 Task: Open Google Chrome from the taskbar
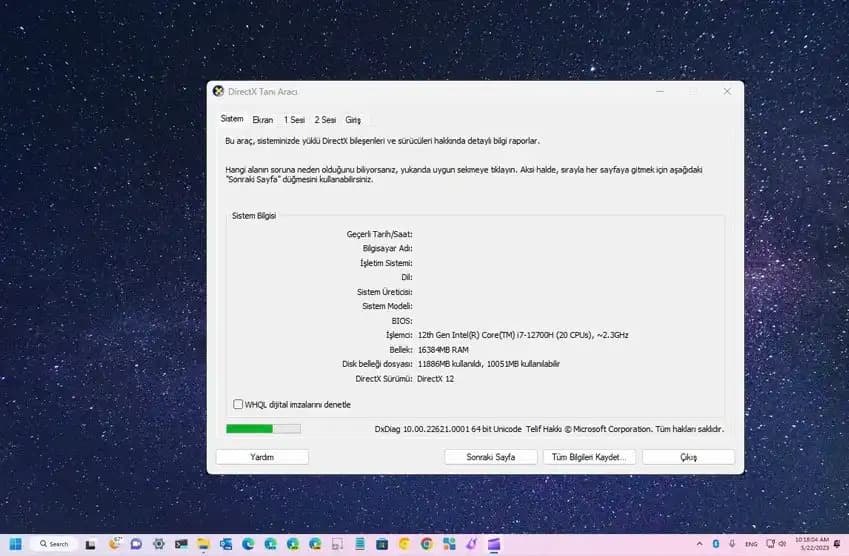427,543
